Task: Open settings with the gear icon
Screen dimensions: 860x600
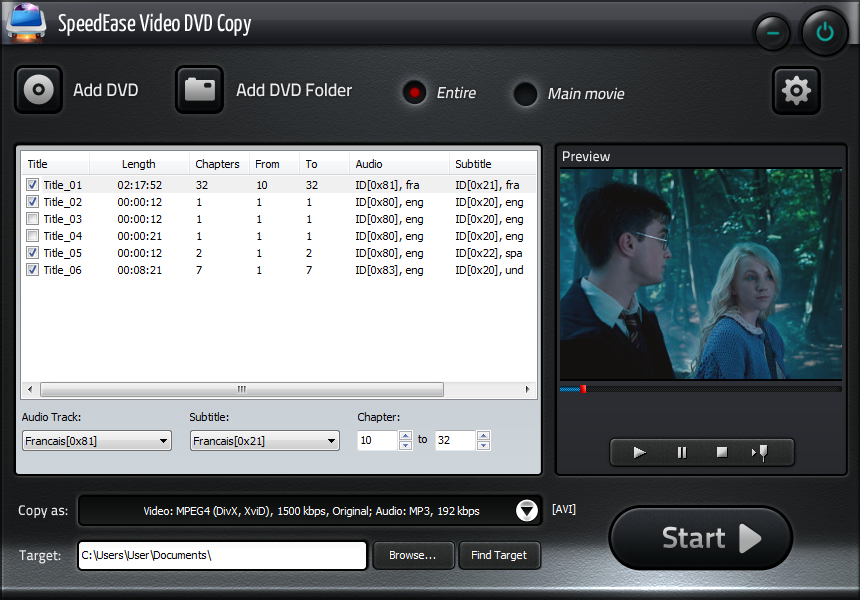Action: point(796,90)
